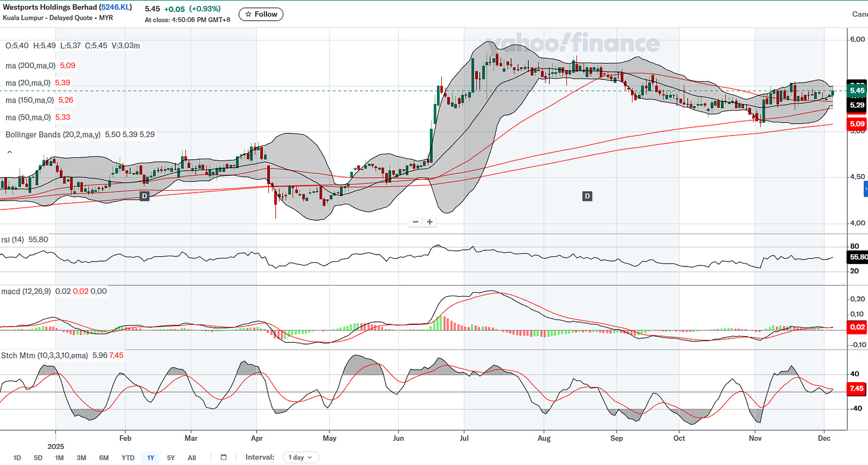Click the black 55.80 RSI axis tag
868x465 pixels.
pos(857,258)
